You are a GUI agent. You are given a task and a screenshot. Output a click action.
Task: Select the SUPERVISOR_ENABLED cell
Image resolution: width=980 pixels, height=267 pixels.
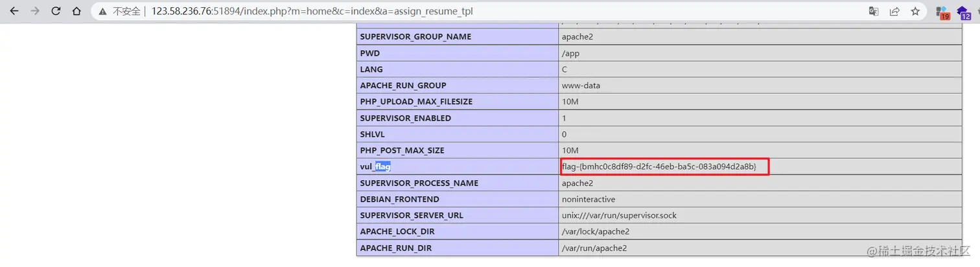tap(458, 118)
